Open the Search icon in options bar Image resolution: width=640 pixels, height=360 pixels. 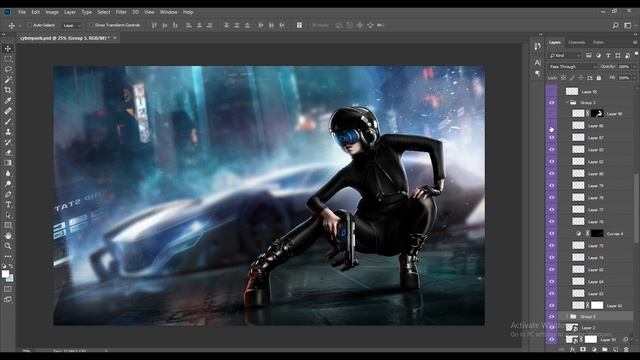[615, 25]
